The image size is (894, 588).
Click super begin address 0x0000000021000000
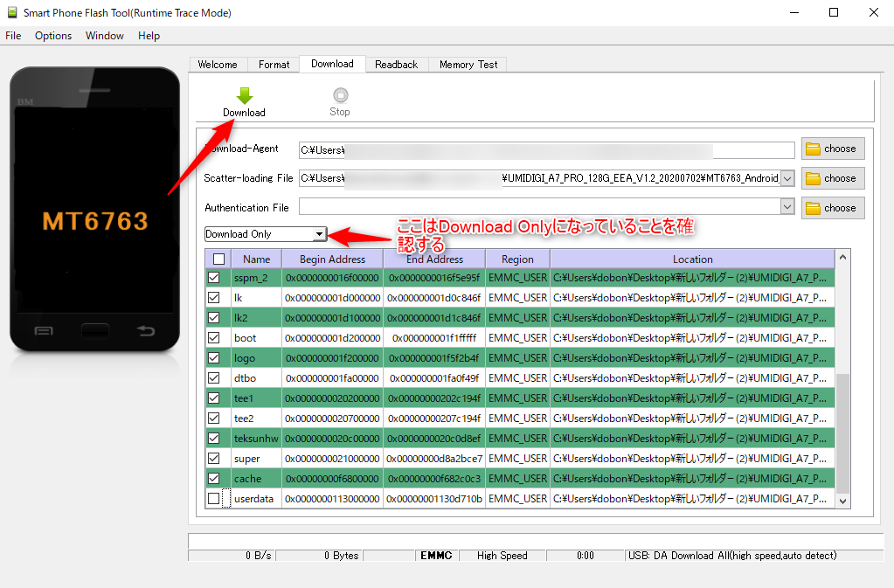pyautogui.click(x=332, y=458)
